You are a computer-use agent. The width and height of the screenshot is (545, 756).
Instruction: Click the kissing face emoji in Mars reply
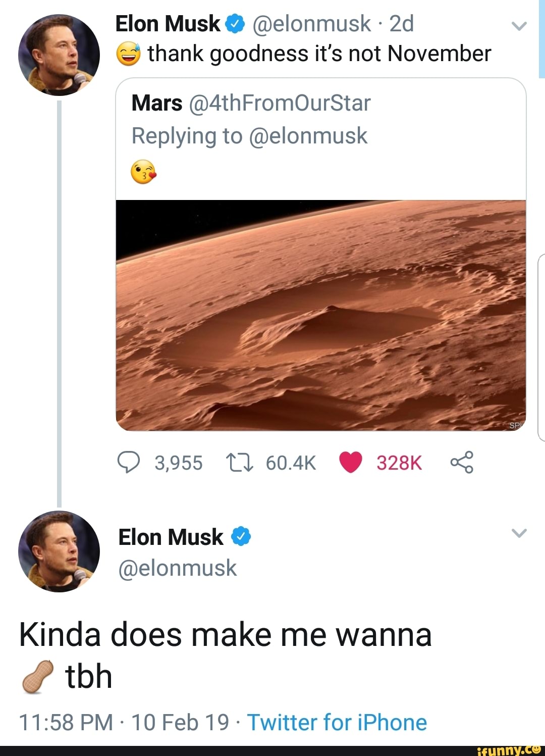[x=144, y=172]
